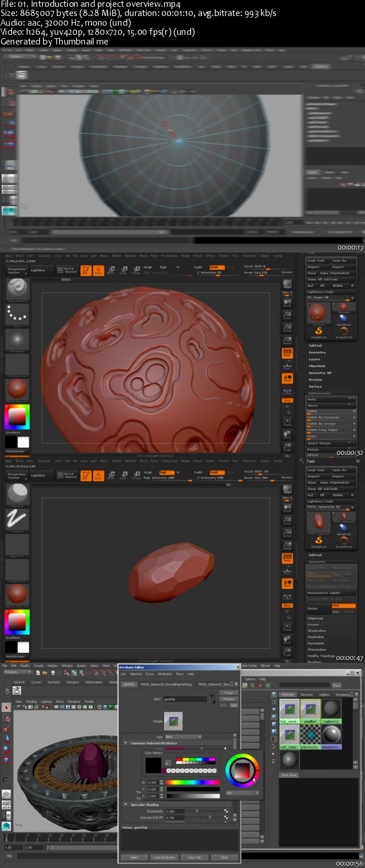
Task: Click map checker button beside Eccentricity slider
Action: [226, 810]
